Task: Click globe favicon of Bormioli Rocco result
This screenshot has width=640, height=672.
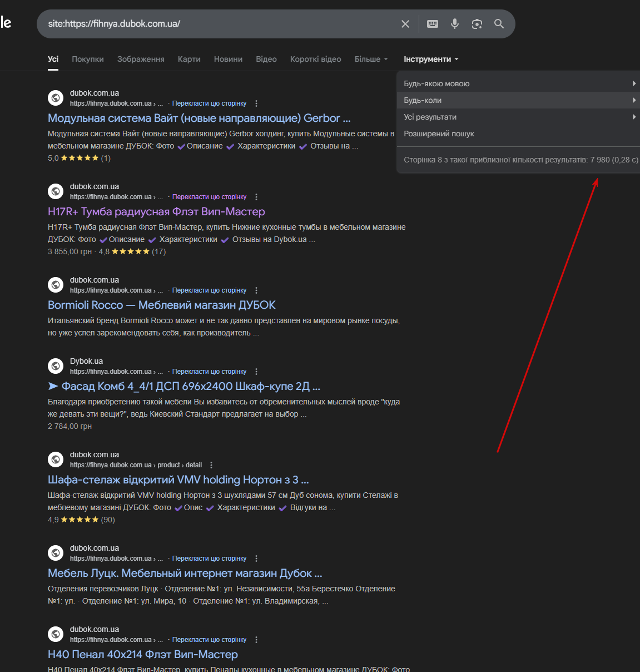Action: click(56, 285)
